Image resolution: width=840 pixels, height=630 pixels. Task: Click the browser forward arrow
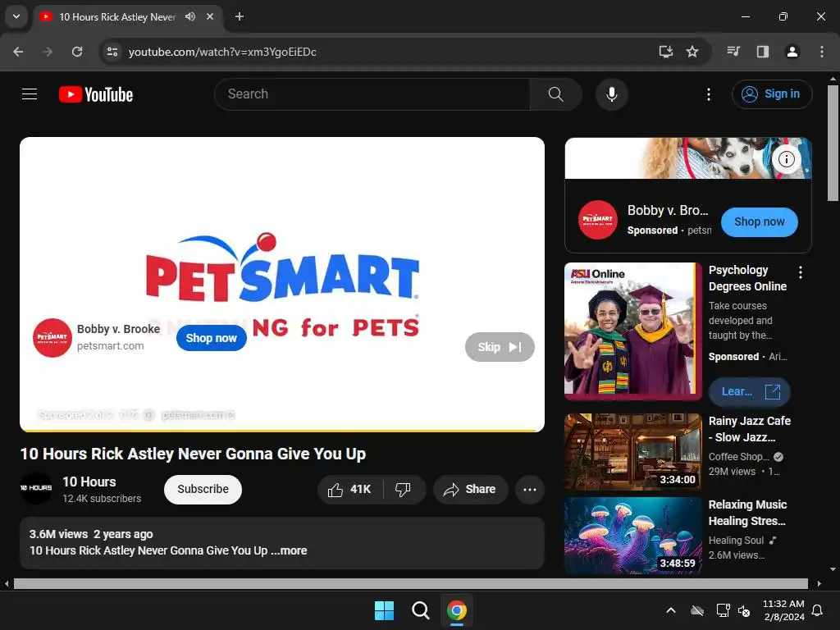[x=48, y=52]
